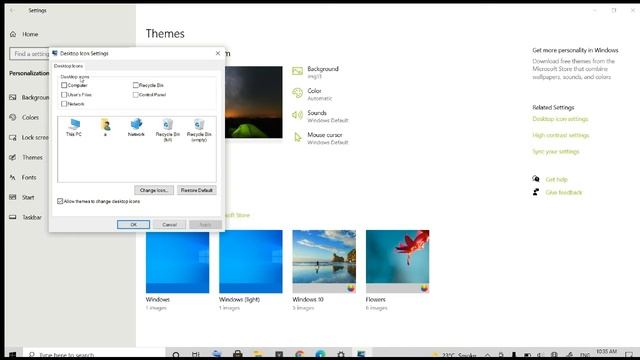
Task: Click the Lock screen icon in sidebar
Action: [x=13, y=138]
